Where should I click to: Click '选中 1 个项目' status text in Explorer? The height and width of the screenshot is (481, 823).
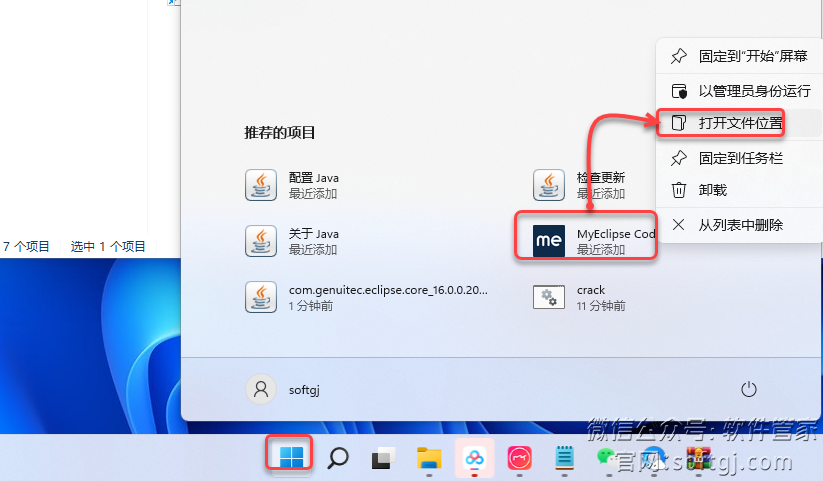[x=108, y=246]
